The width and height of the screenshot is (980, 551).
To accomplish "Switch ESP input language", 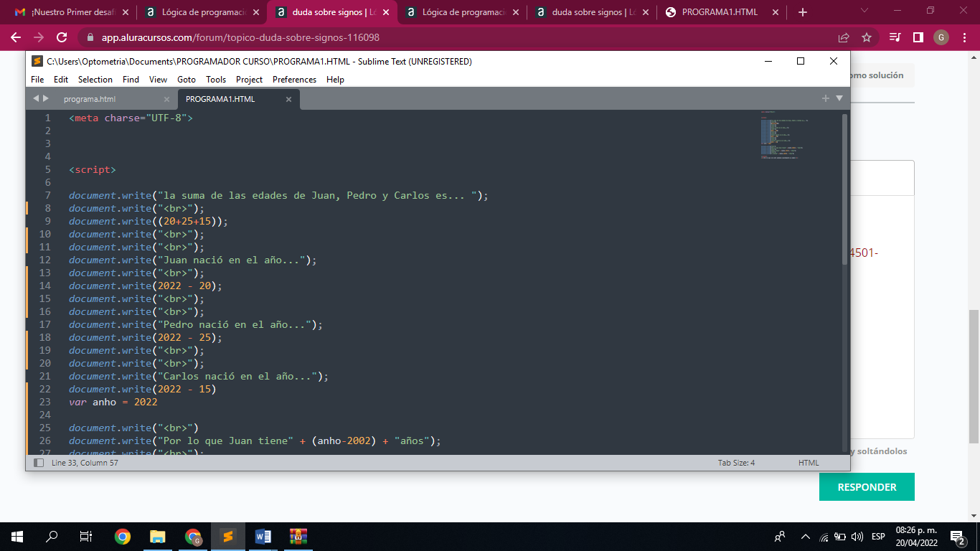I will point(878,537).
